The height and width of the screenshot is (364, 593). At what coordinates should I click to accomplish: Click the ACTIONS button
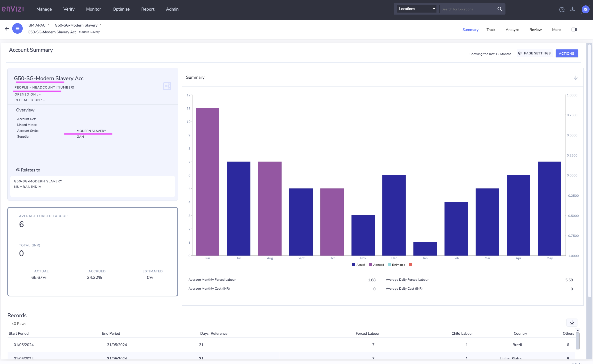(567, 53)
